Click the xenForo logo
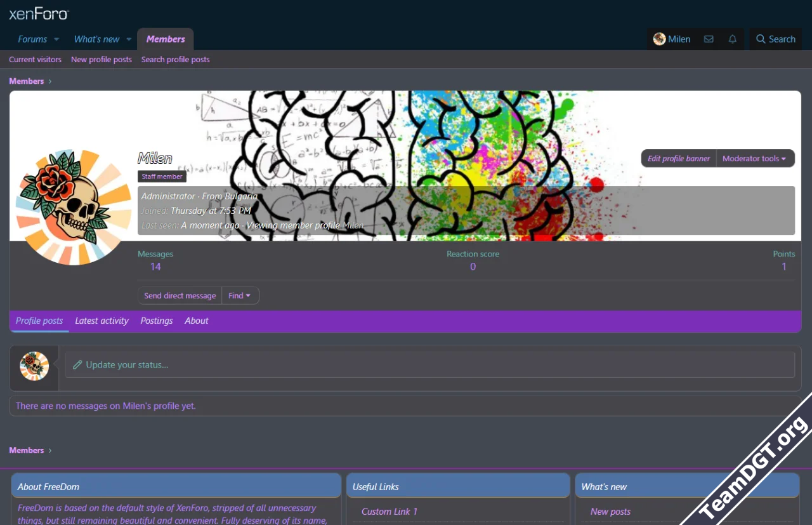 point(39,14)
